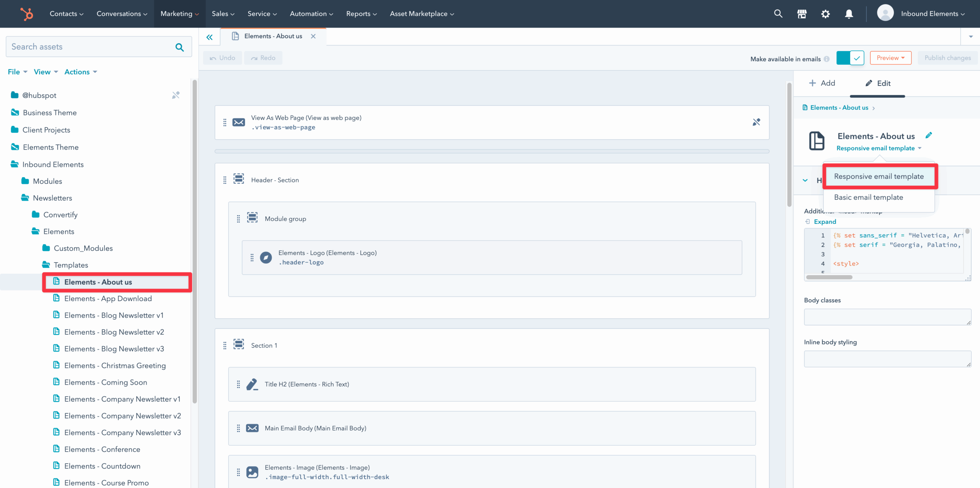This screenshot has height=488, width=980.
Task: Click the unpin icon beside @hubspot folder
Action: click(x=176, y=95)
